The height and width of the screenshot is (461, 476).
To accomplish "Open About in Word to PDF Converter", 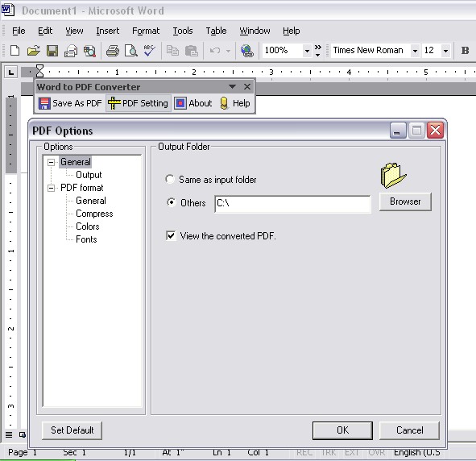I will 193,103.
